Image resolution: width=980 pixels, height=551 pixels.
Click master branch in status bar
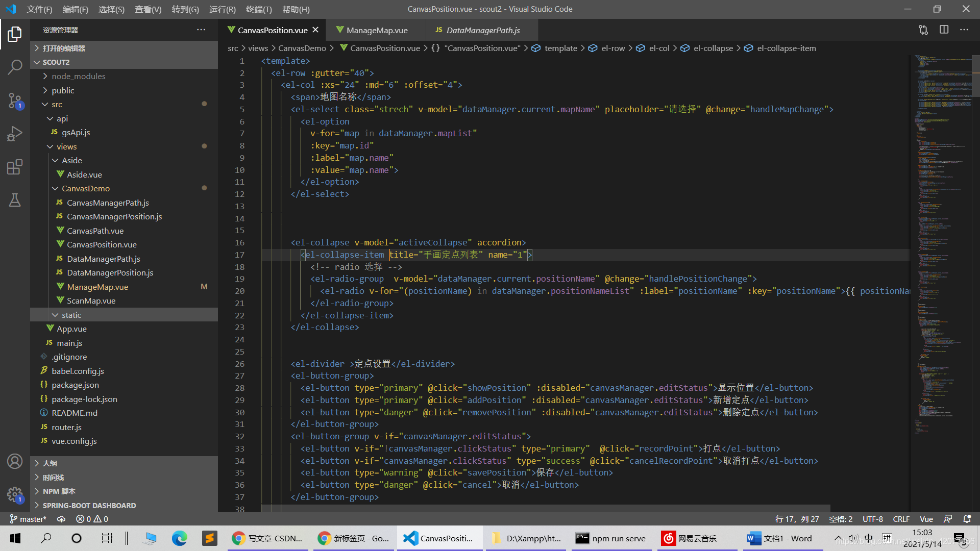tap(28, 519)
